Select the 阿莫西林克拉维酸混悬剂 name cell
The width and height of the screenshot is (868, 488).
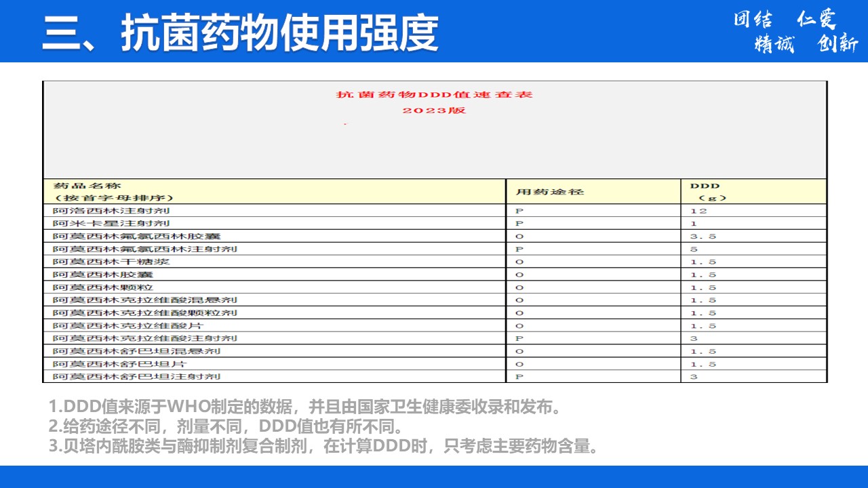point(275,300)
